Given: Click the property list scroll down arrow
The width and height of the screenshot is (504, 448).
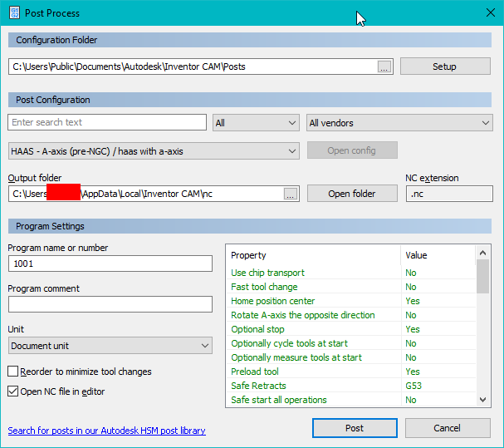Looking at the screenshot, I should click(x=482, y=400).
